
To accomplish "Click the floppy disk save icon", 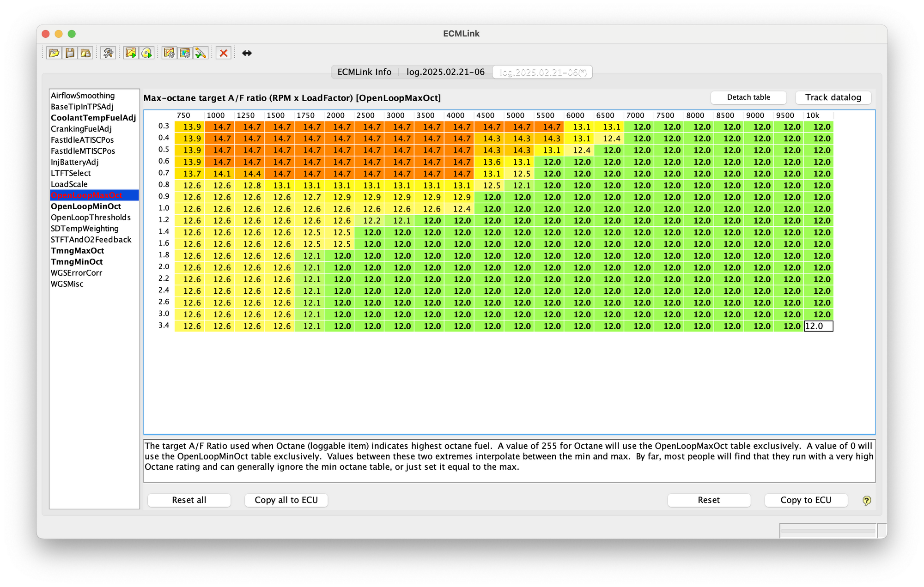I will 70,53.
